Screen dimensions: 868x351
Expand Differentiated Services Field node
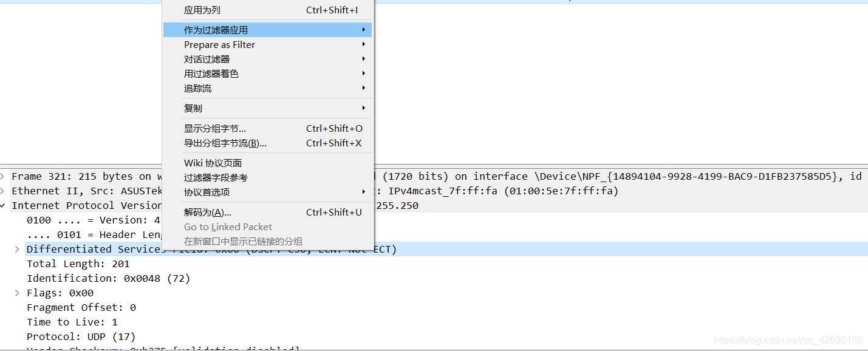[18, 249]
